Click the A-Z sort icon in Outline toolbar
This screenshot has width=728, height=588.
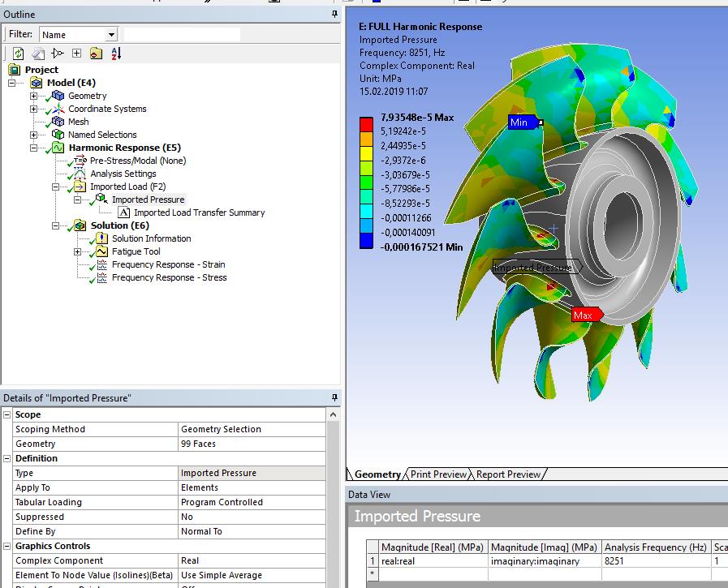(x=115, y=54)
